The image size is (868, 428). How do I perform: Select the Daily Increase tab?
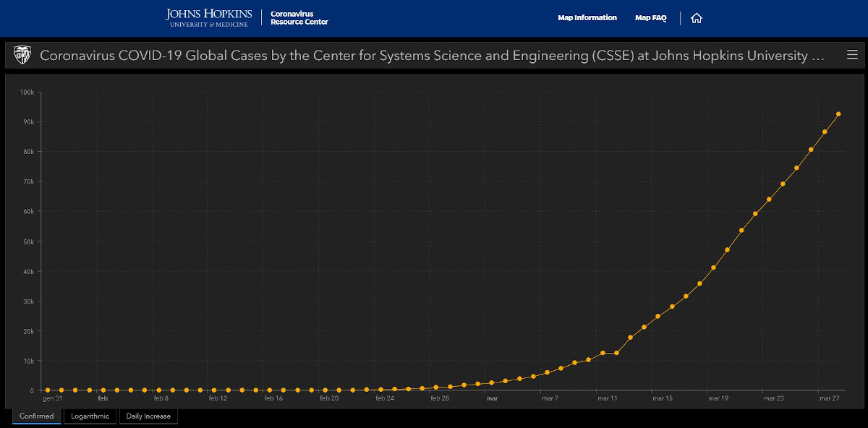(148, 416)
